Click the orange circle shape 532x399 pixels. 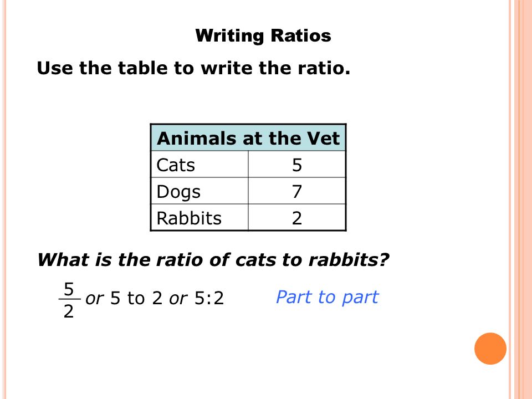click(490, 349)
